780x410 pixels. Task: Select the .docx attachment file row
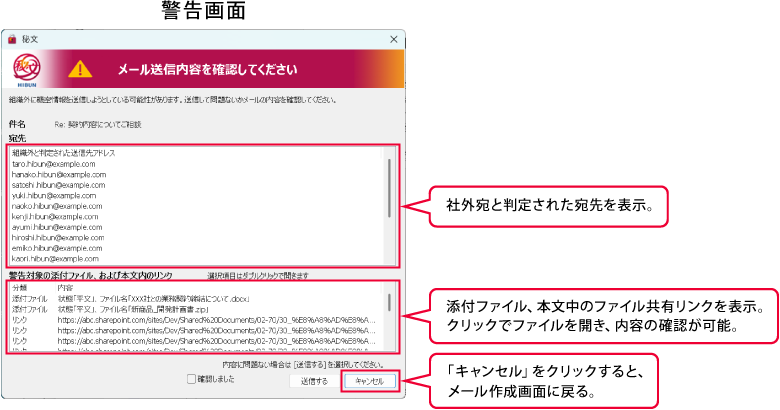[150, 299]
